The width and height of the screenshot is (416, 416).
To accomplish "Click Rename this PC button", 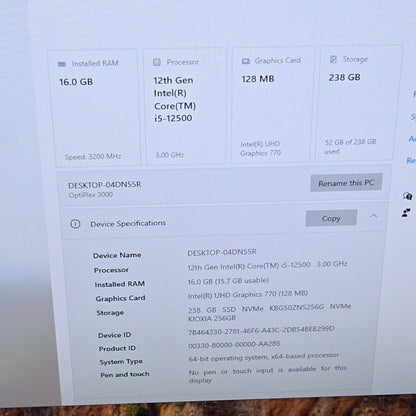I will (346, 183).
